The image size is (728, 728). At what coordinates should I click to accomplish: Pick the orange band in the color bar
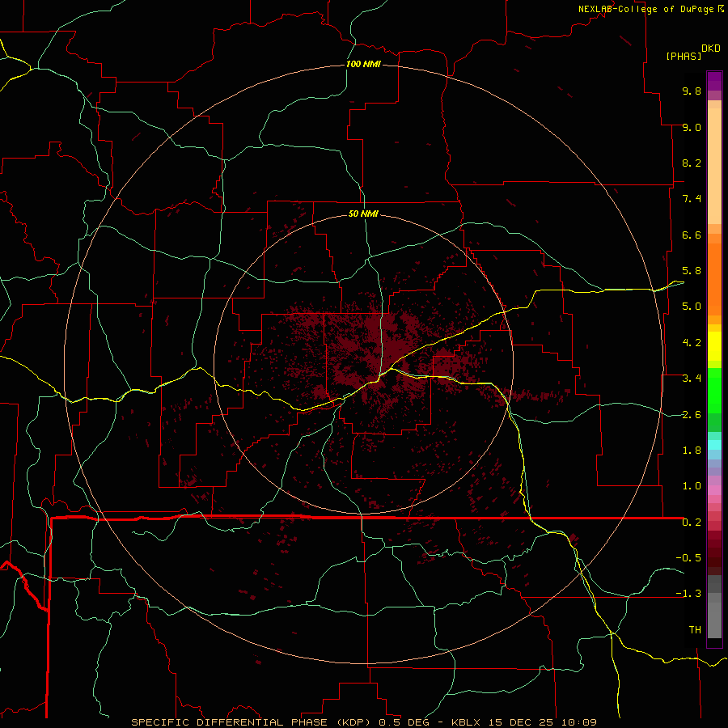[714, 280]
